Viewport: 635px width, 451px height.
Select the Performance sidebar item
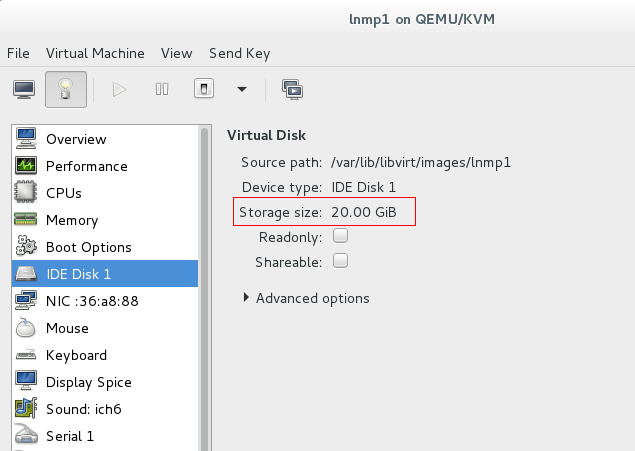[x=86, y=166]
